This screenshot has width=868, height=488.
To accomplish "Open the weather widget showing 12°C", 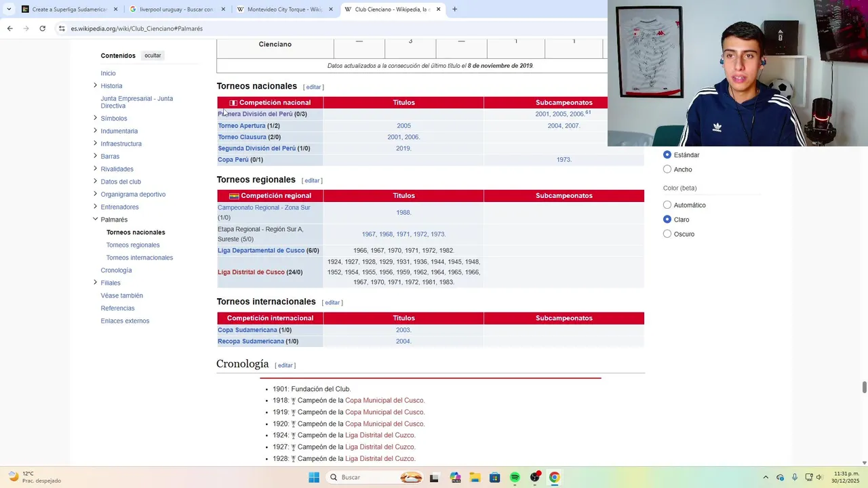I will tap(34, 477).
